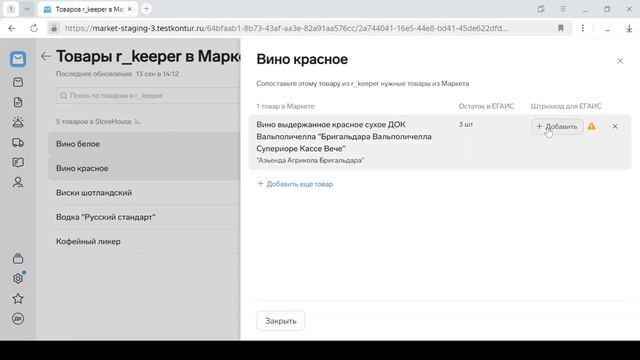This screenshot has width=640, height=360.
Task: Click the StoreHouse sort icon
Action: [x=138, y=122]
